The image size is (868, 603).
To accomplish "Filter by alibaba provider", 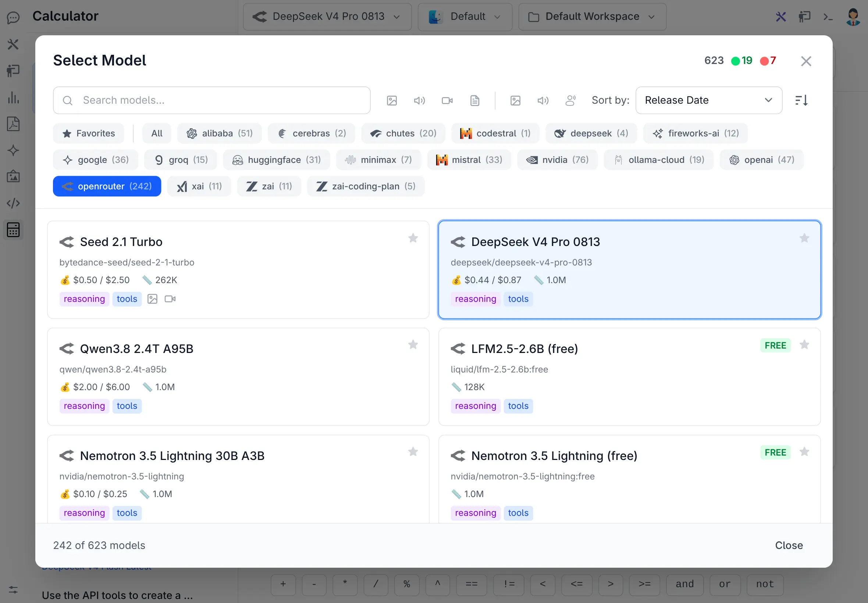I will (220, 133).
